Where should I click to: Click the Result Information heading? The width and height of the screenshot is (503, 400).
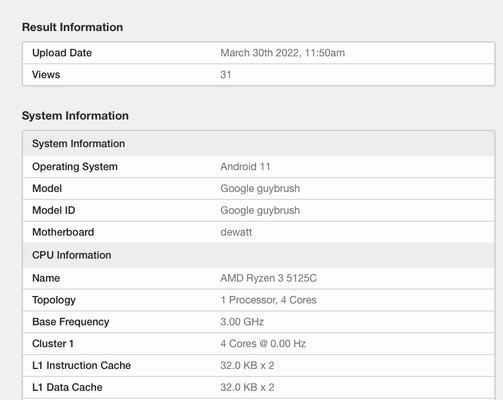click(x=72, y=27)
